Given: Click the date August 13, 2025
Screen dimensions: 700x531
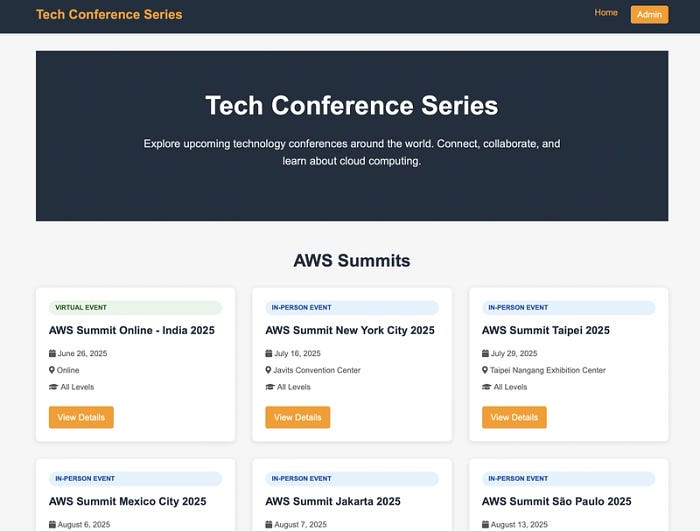Looking at the screenshot, I should coord(519,524).
